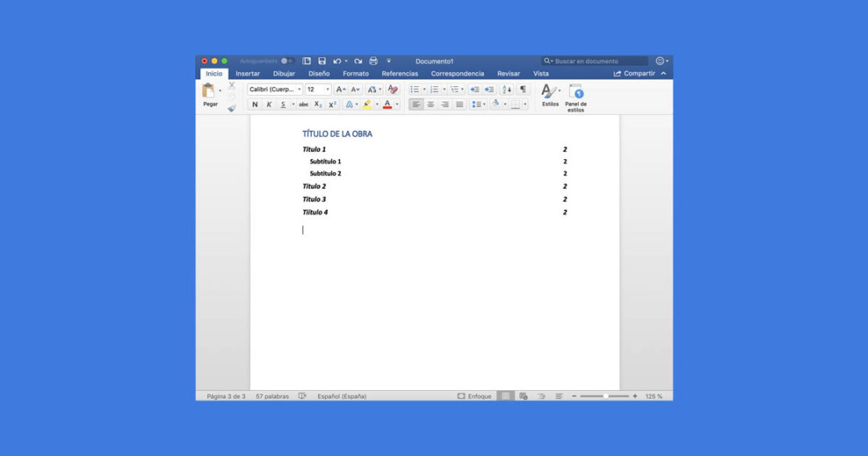Click the Increase indent icon
Viewport: 868px width, 456px height.
click(x=489, y=89)
